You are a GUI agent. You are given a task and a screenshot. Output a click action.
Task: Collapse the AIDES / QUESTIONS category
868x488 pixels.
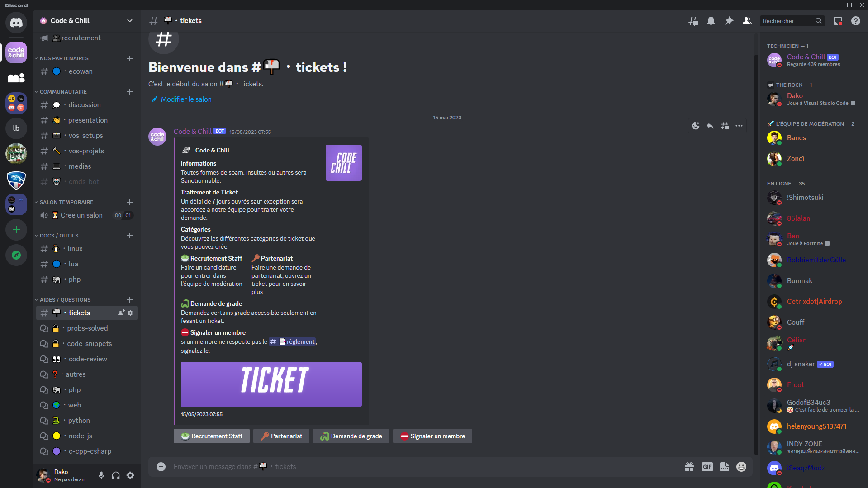pos(63,299)
